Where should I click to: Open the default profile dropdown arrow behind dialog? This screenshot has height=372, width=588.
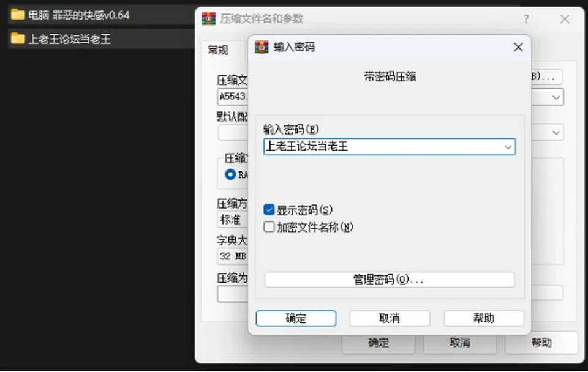(x=556, y=132)
